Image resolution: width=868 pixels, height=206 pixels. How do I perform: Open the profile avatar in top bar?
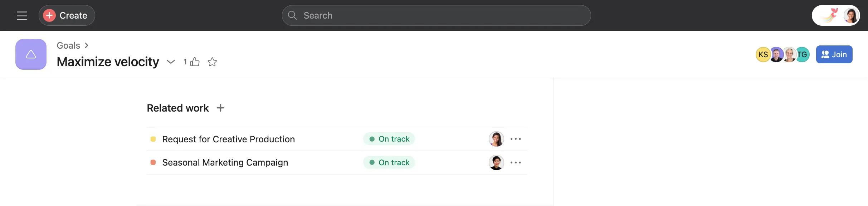point(851,15)
